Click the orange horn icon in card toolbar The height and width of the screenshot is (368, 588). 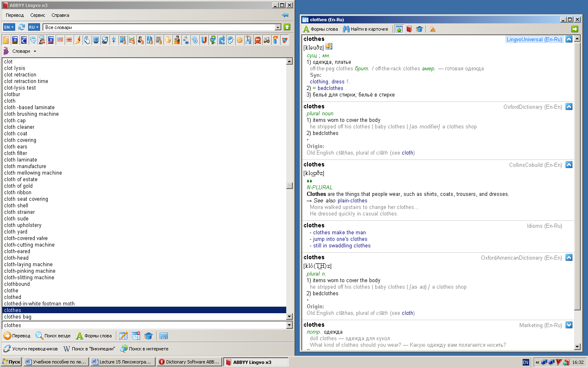[x=432, y=29]
